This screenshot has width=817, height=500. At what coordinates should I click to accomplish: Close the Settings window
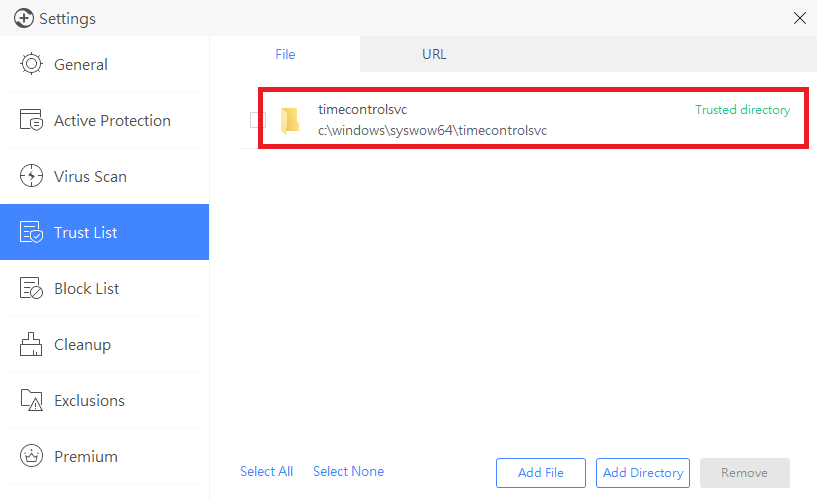coord(800,18)
